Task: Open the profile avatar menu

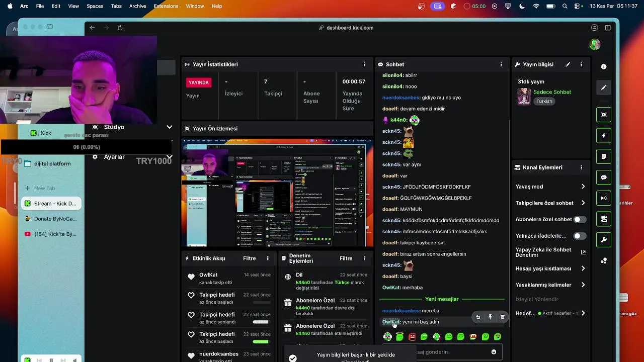Action: (595, 44)
